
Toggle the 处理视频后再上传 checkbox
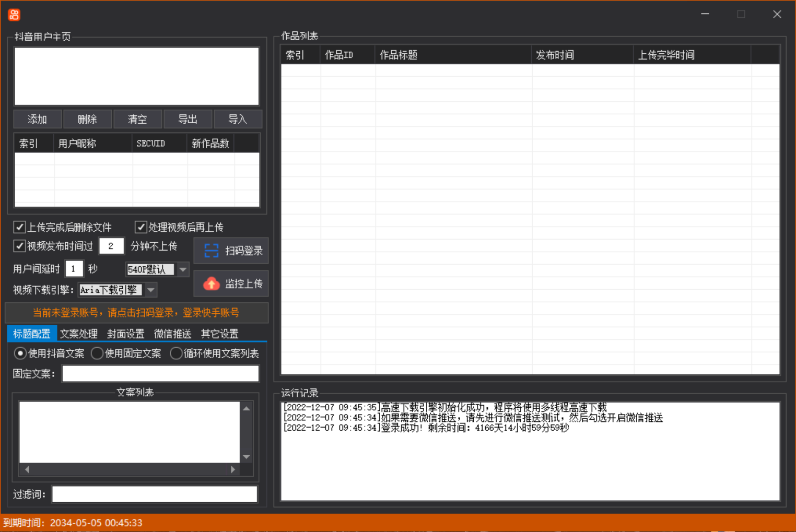(x=141, y=227)
